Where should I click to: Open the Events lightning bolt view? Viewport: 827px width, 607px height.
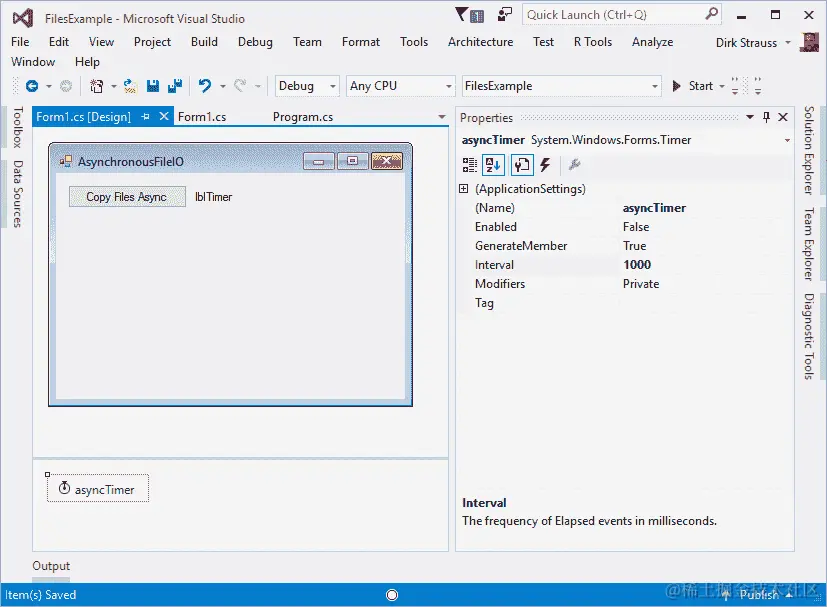click(545, 165)
